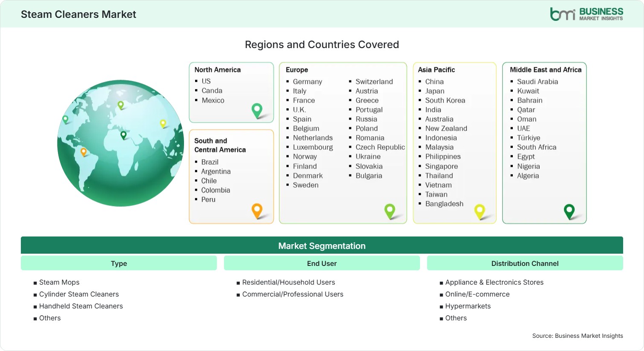Click the Middle East and Africa heading

click(x=546, y=70)
